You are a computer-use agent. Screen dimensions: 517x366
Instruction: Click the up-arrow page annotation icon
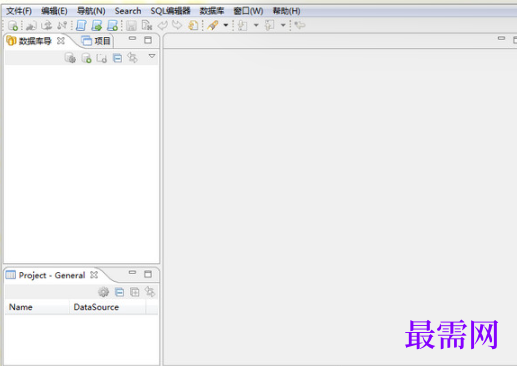(x=269, y=25)
